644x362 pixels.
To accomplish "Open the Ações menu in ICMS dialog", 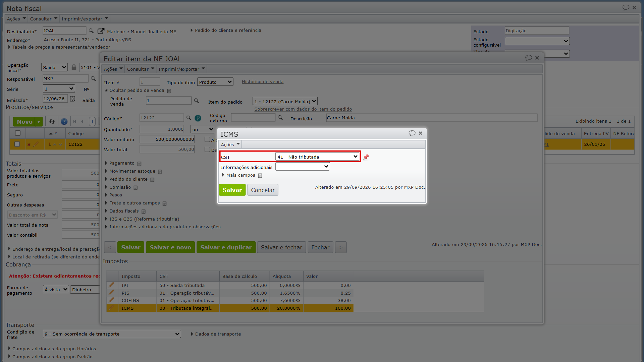I will tap(230, 144).
